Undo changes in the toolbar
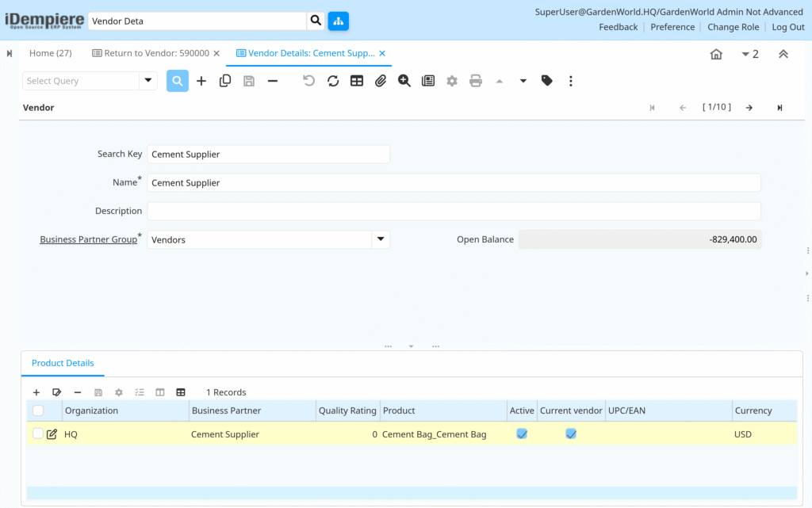812x508 pixels. (308, 81)
